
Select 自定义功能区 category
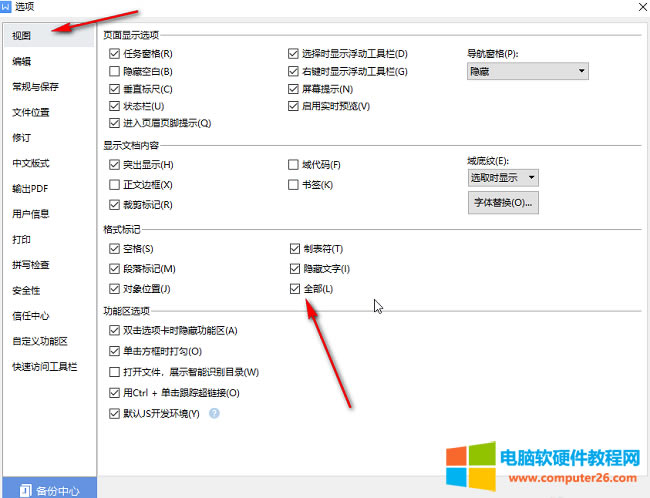tap(40, 341)
